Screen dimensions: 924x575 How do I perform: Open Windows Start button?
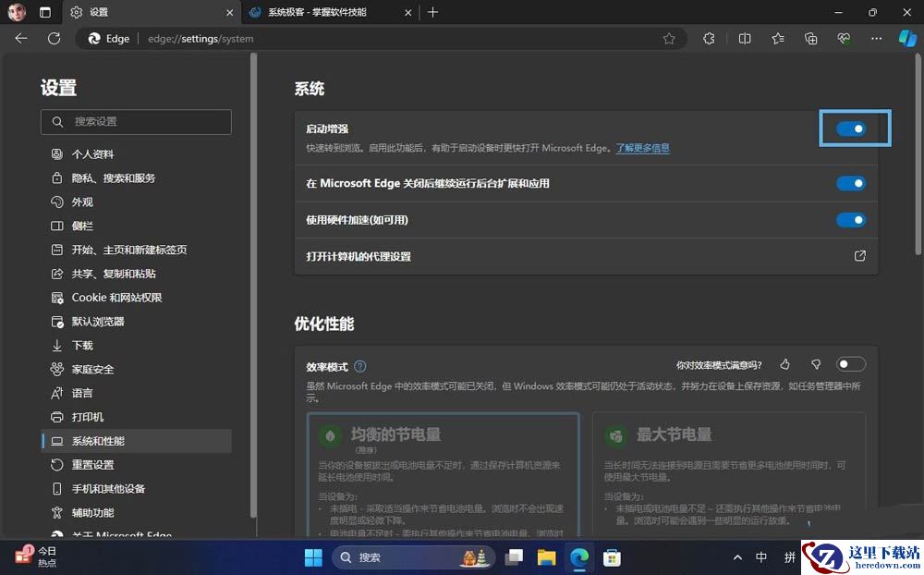pos(313,557)
